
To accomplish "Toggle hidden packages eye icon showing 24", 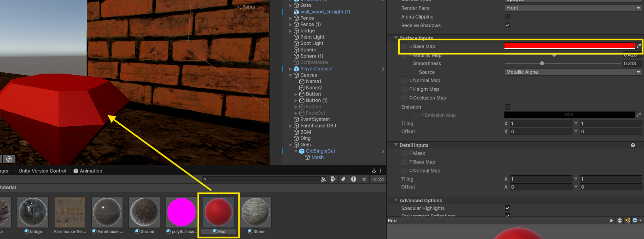I will pyautogui.click(x=378, y=179).
